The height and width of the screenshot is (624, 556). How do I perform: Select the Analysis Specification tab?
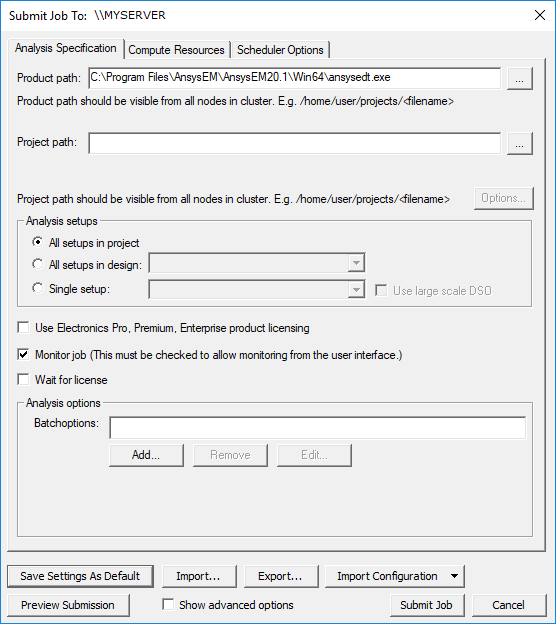(66, 48)
